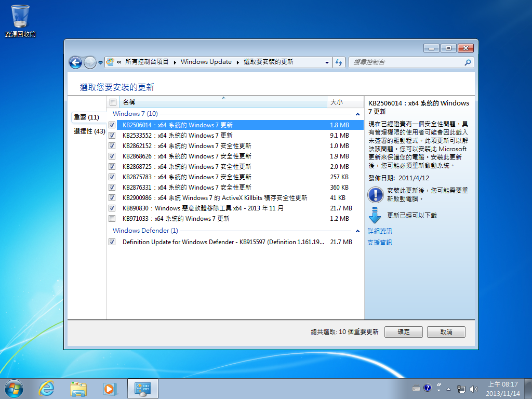Click the blue help tray icon
This screenshot has width=532, height=399.
pos(428,388)
